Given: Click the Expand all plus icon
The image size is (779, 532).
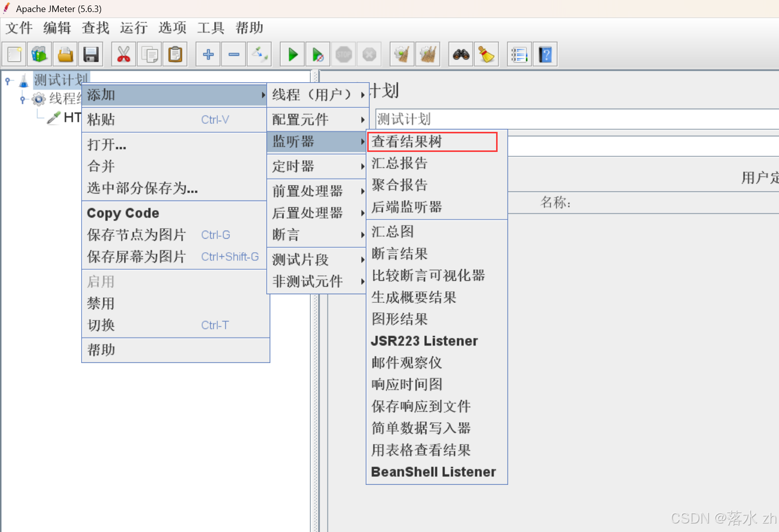Looking at the screenshot, I should coord(208,54).
